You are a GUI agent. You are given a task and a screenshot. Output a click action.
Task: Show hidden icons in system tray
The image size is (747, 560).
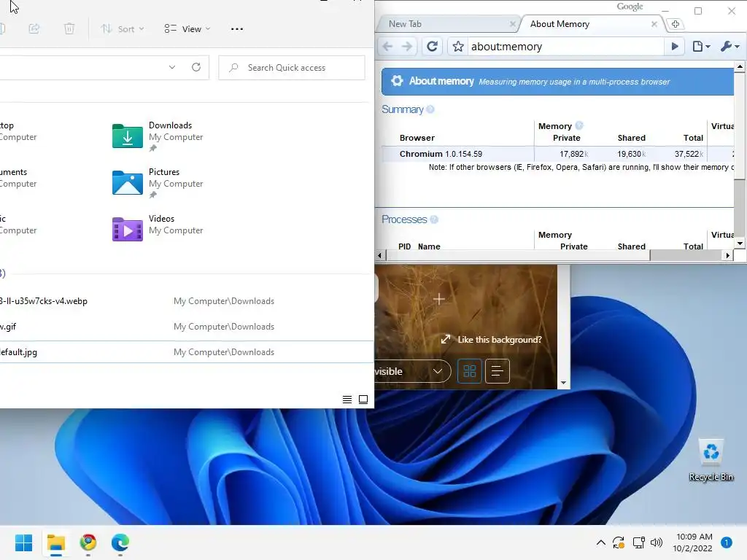tap(601, 542)
